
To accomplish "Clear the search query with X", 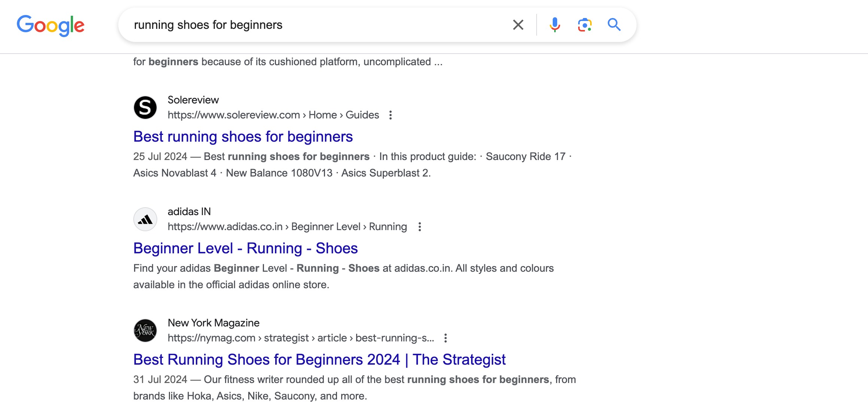I will [518, 25].
